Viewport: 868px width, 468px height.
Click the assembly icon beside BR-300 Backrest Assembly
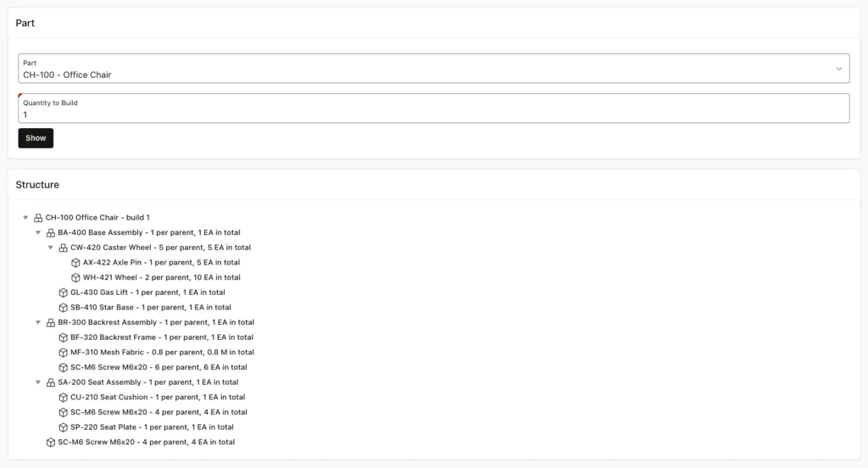50,322
